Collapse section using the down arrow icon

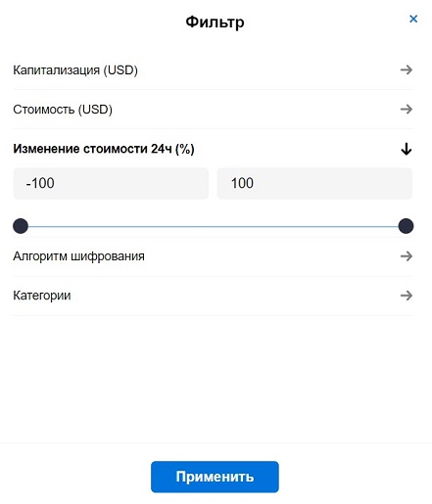(407, 149)
